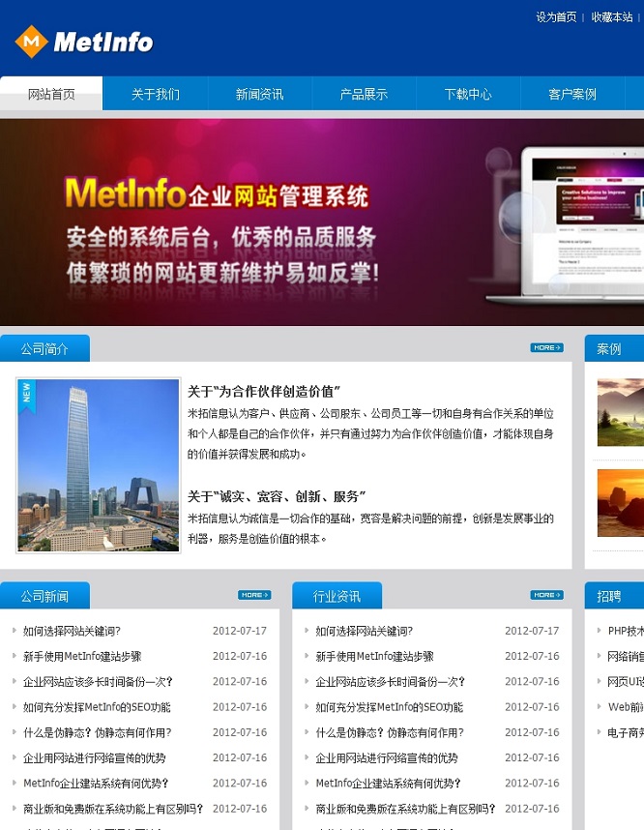
Task: Click 2012-07-17 date in 行业资讯 list
Action: pos(532,631)
